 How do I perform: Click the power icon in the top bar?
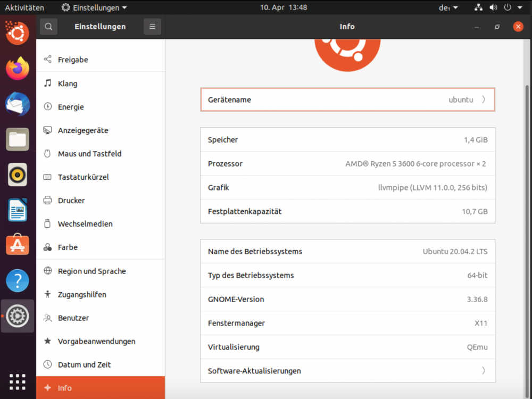(508, 7)
